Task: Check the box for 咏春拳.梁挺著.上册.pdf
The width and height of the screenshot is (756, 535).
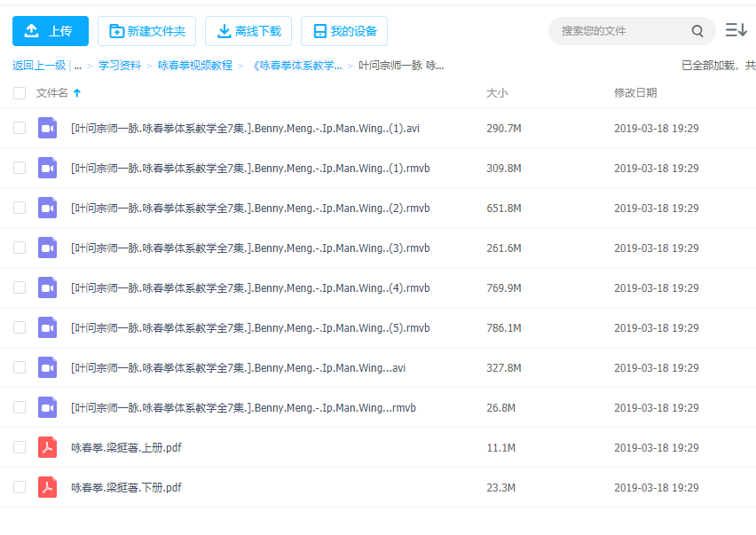Action: [20, 447]
